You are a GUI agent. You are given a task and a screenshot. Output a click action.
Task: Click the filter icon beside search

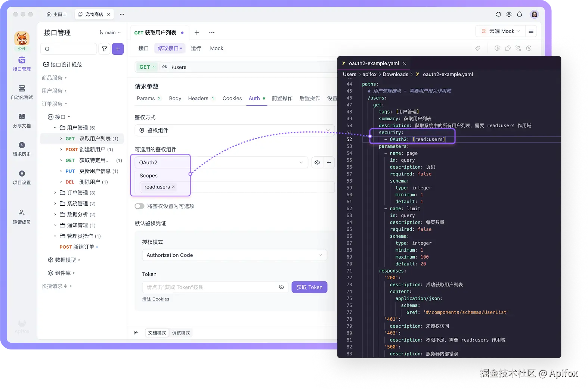coord(105,49)
